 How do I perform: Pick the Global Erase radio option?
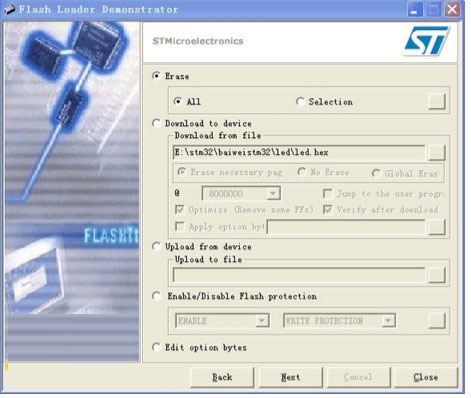(x=376, y=173)
